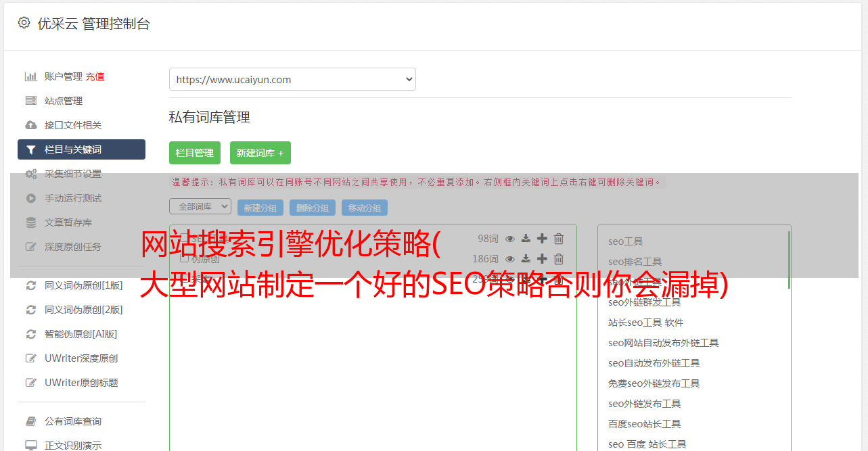The width and height of the screenshot is (868, 451).
Task: Click the 新建分组 button
Action: [260, 208]
